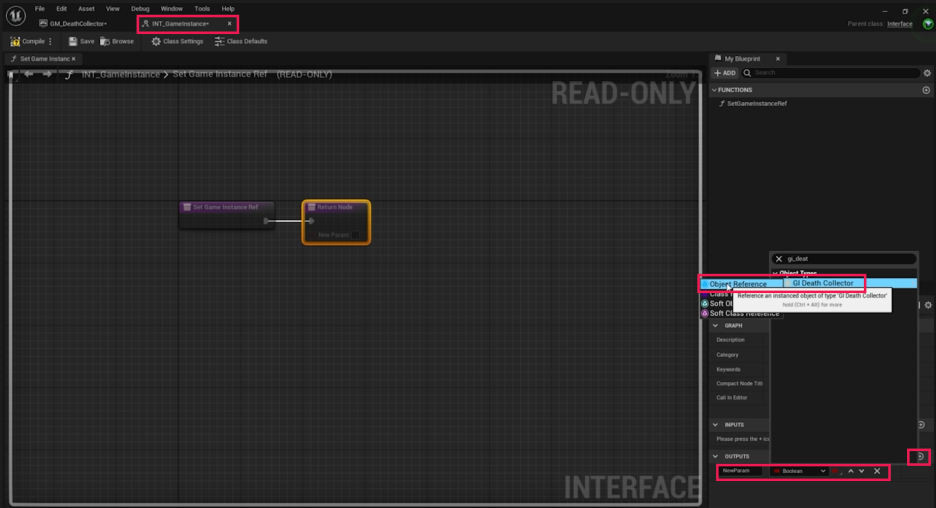Viewport: 936px width, 508px height.
Task: Move NewParam output down
Action: (x=861, y=472)
